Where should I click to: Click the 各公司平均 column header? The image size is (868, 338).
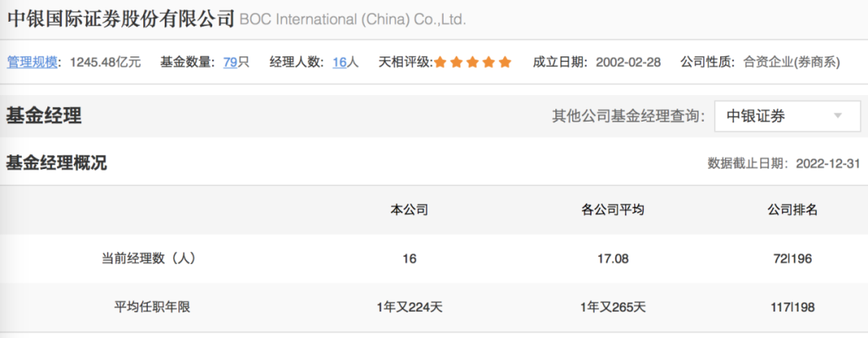(x=612, y=210)
